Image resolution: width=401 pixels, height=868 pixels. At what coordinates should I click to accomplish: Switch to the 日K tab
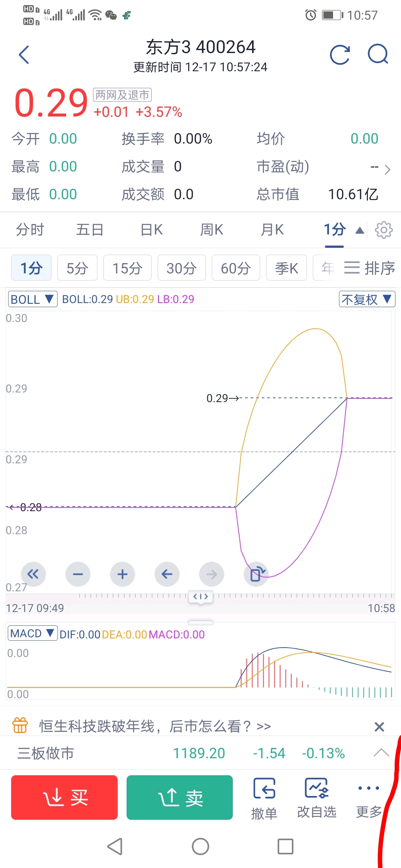[x=151, y=230]
